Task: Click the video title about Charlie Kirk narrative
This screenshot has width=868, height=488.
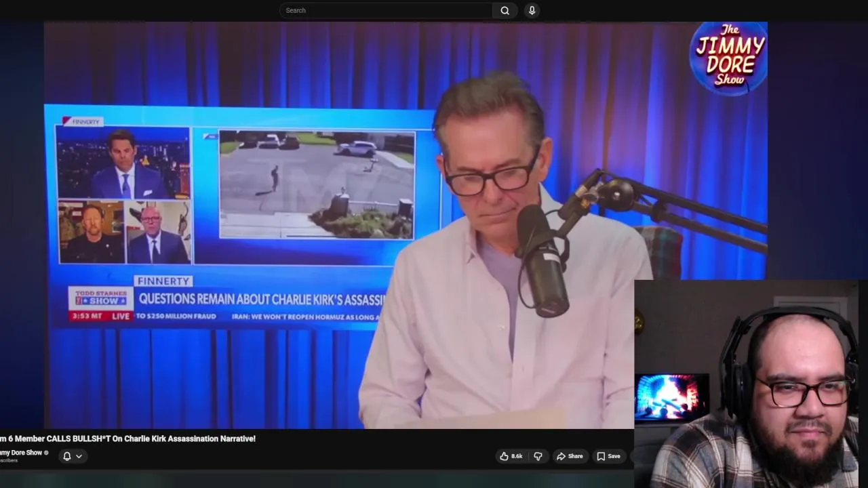Action: pyautogui.click(x=127, y=439)
